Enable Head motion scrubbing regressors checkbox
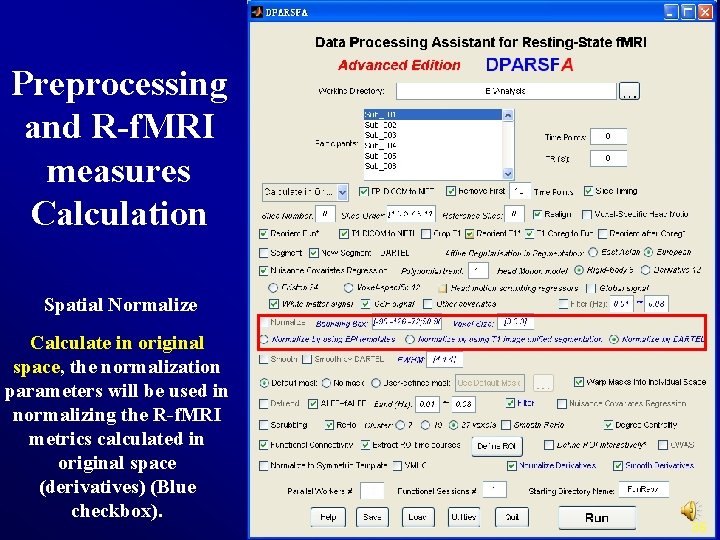The height and width of the screenshot is (540, 720). pos(443,288)
